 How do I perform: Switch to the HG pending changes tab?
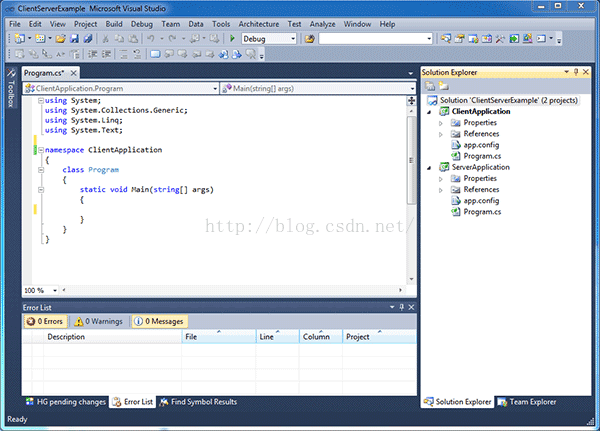pos(65,402)
